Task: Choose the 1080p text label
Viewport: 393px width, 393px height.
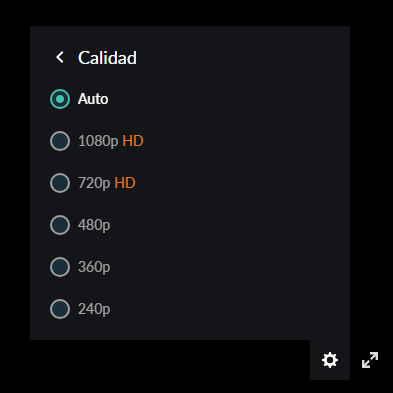Action: click(x=98, y=141)
